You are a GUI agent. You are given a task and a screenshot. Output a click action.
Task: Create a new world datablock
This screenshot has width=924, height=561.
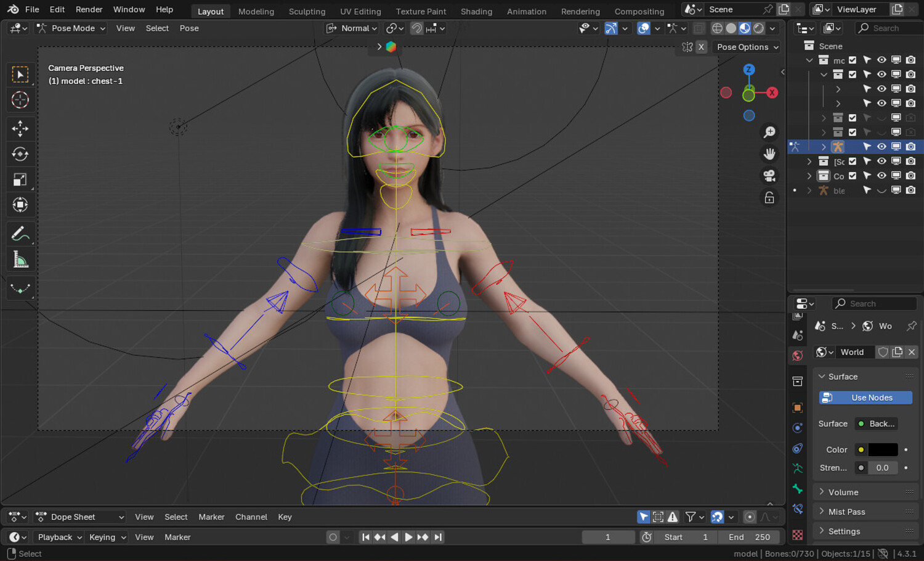click(898, 352)
